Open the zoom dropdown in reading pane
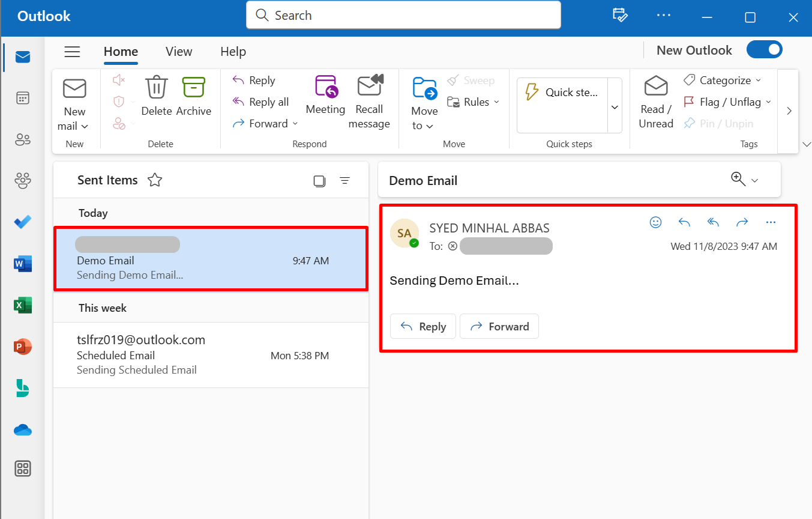This screenshot has width=812, height=519. [754, 181]
